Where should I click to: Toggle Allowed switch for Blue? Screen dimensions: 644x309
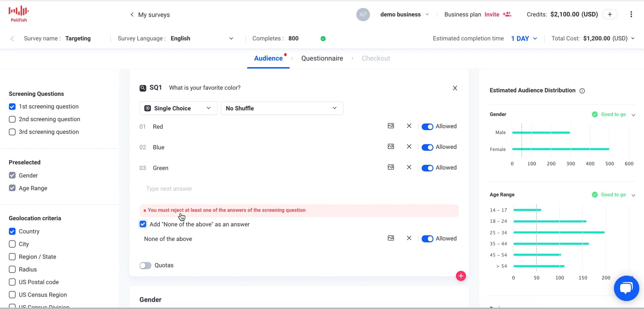point(427,147)
